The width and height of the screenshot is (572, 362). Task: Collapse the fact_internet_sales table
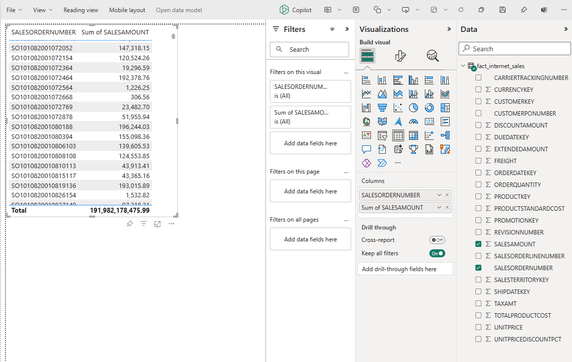(x=463, y=66)
